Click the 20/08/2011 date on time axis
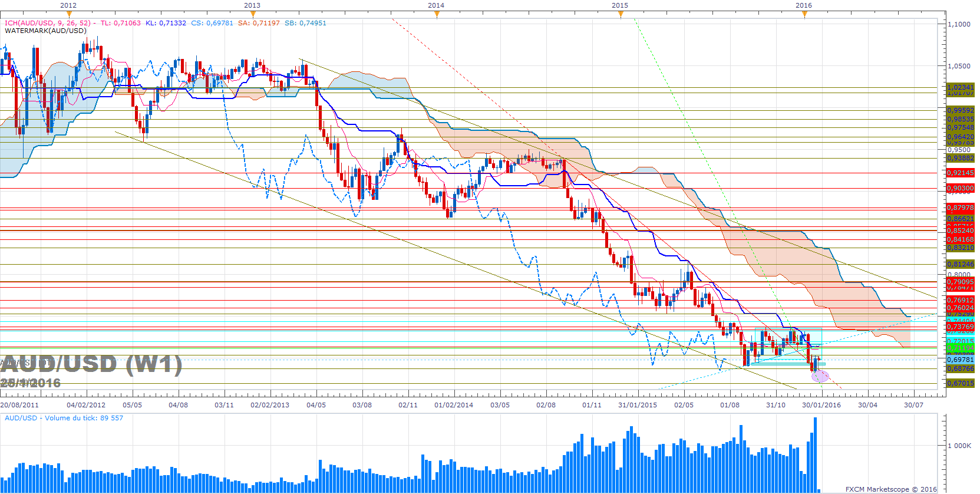The width and height of the screenshot is (980, 494). (19, 405)
